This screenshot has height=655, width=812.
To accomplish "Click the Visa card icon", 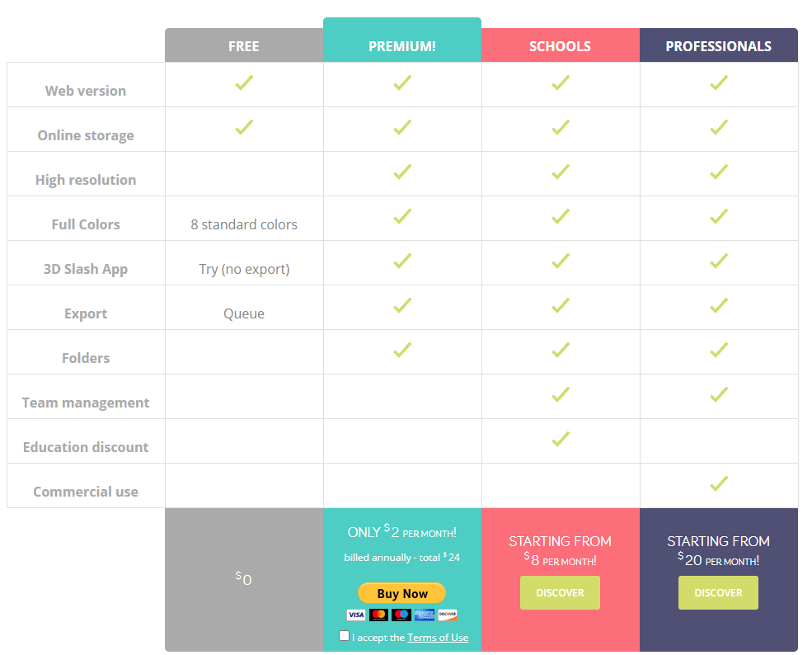I will (x=356, y=615).
